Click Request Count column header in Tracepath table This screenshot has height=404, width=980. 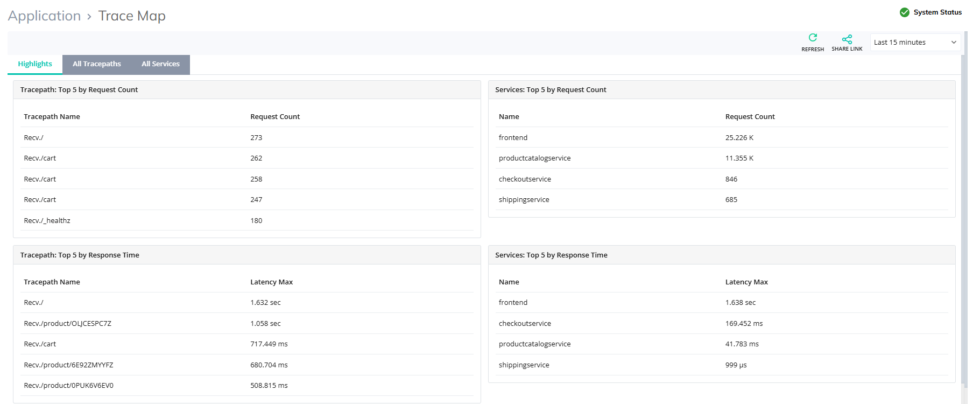click(x=275, y=117)
